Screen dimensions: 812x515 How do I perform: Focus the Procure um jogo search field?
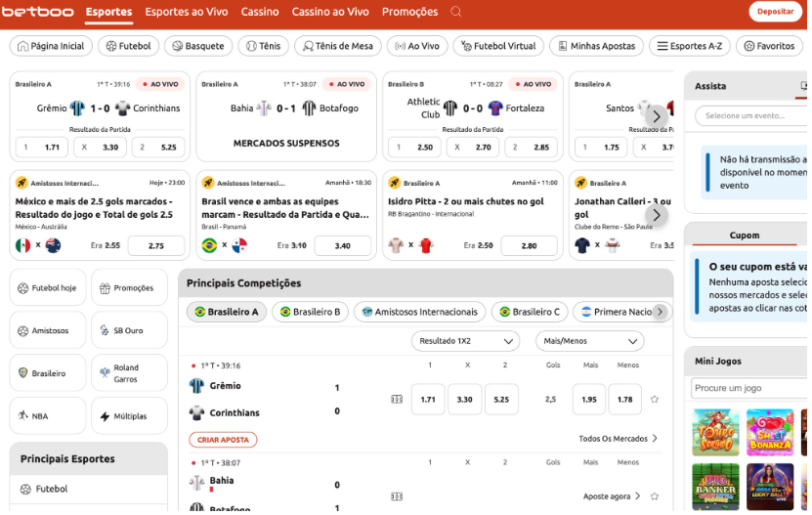748,388
